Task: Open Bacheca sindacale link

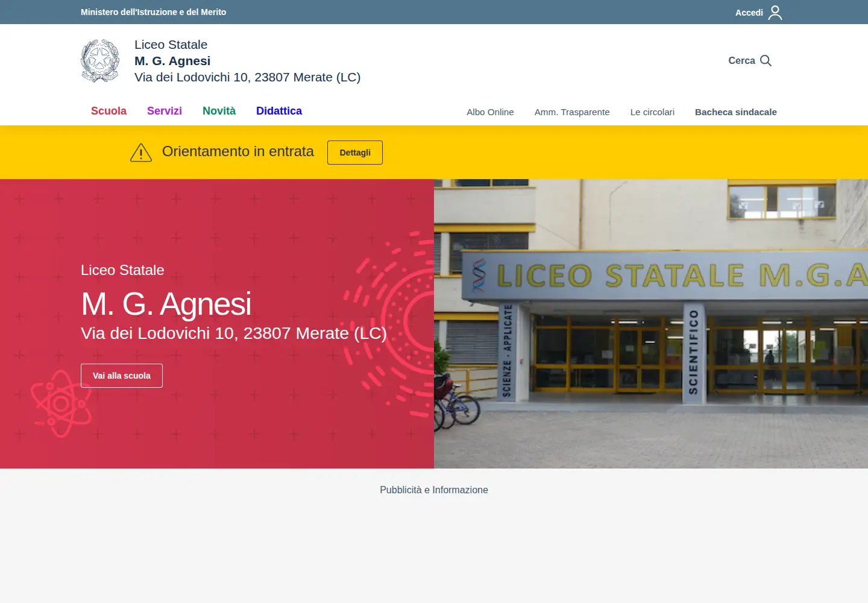Action: point(736,112)
